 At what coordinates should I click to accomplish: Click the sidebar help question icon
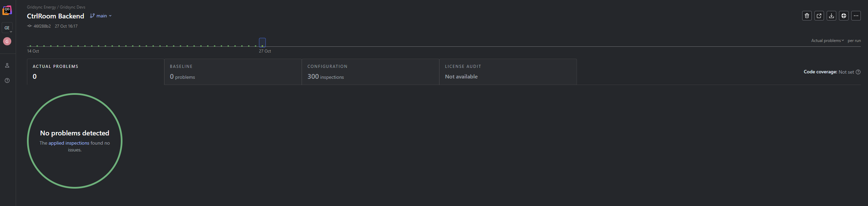click(x=7, y=80)
